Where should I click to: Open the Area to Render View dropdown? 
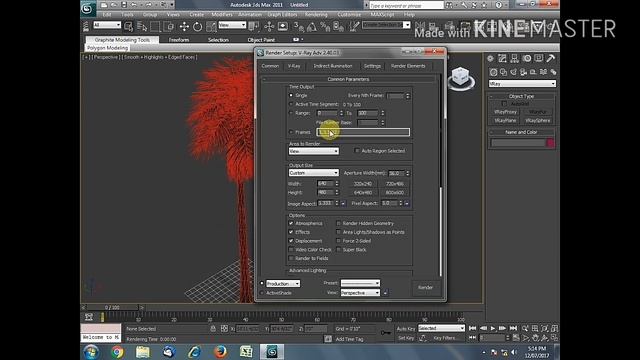[x=313, y=151]
